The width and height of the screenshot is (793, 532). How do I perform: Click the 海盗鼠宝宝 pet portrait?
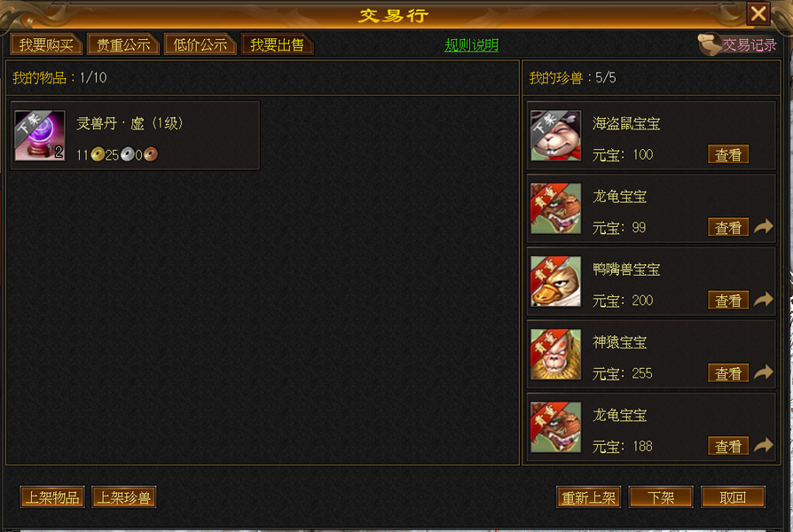[x=555, y=136]
